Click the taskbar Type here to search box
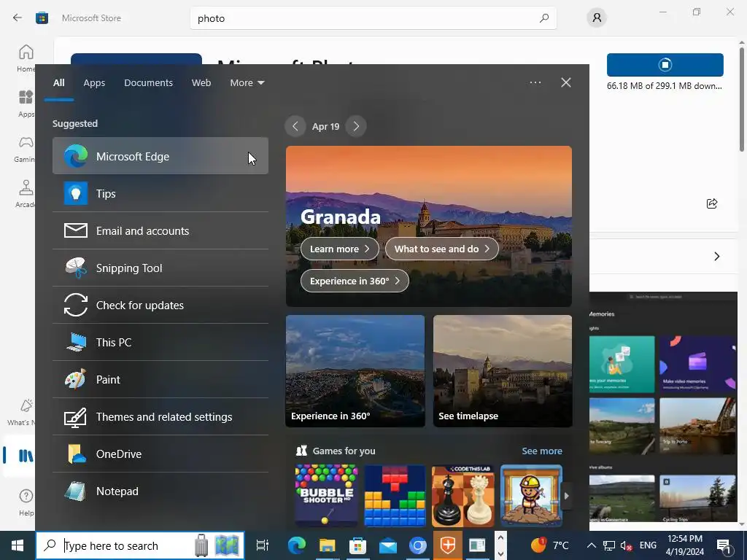 pos(140,545)
